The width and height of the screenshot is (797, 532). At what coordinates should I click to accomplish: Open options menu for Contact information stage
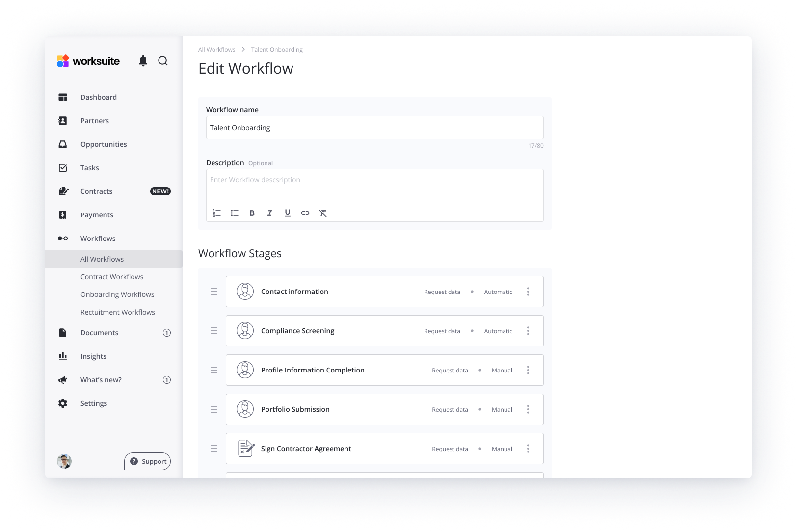point(528,292)
